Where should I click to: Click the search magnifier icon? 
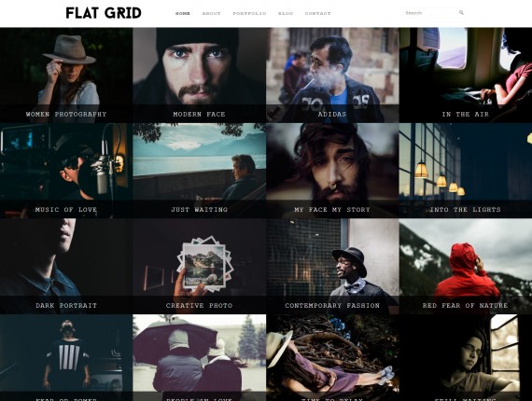461,12
